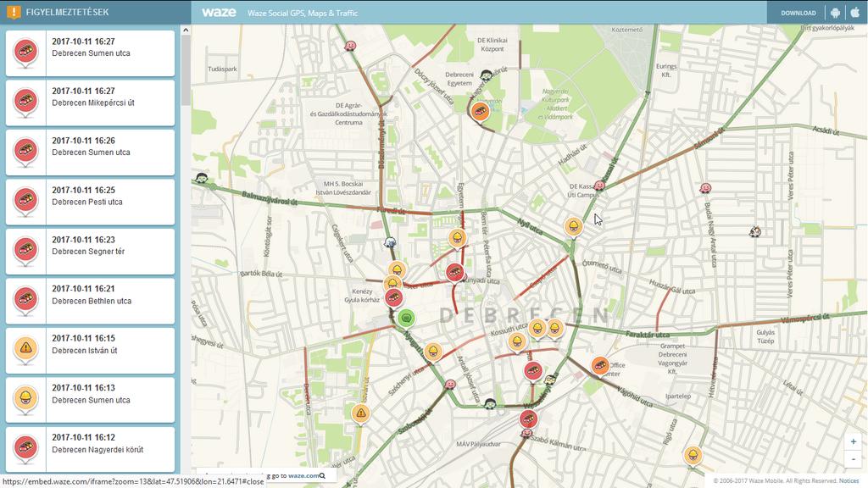Click construction marker below Egyetem sugárút label
This screenshot has width=868, height=488.
457,238
